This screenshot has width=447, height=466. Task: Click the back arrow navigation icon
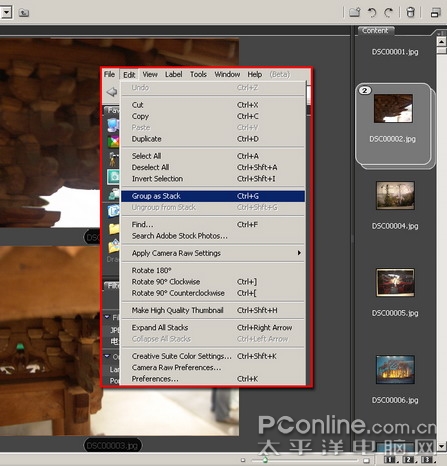(x=112, y=92)
